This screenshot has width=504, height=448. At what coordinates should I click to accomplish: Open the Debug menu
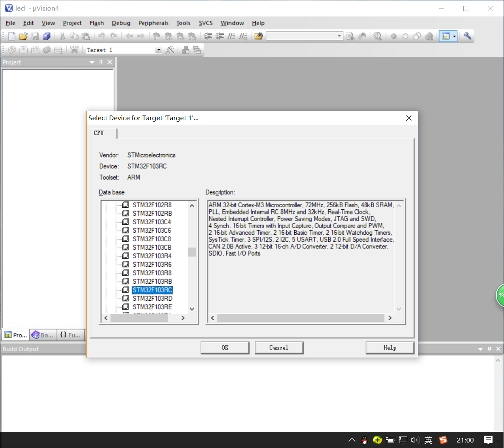coord(121,23)
